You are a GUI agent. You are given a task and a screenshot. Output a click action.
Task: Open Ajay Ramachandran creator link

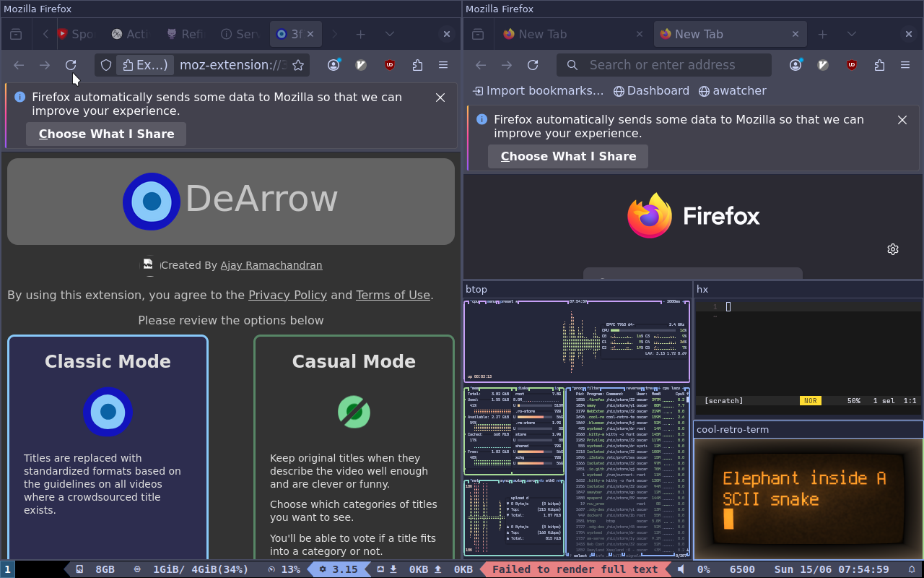point(271,265)
